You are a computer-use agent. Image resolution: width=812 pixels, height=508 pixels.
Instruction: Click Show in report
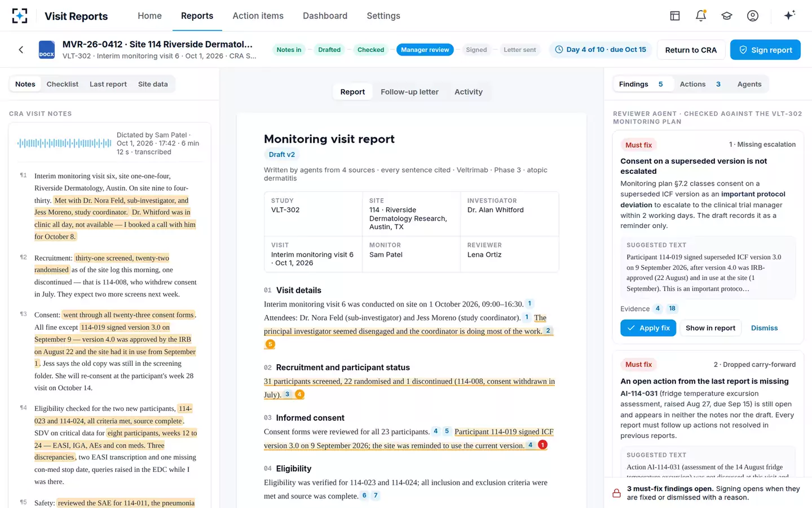click(710, 328)
